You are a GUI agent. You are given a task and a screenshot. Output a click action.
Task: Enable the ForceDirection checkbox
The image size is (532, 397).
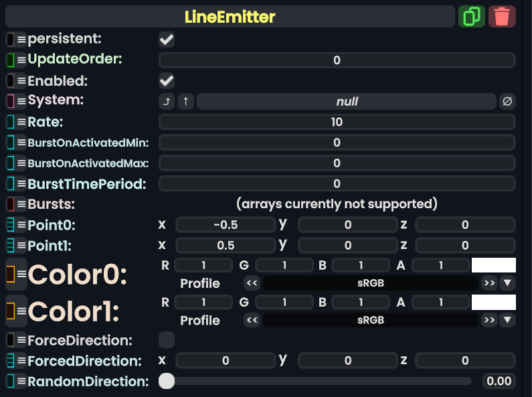click(167, 340)
